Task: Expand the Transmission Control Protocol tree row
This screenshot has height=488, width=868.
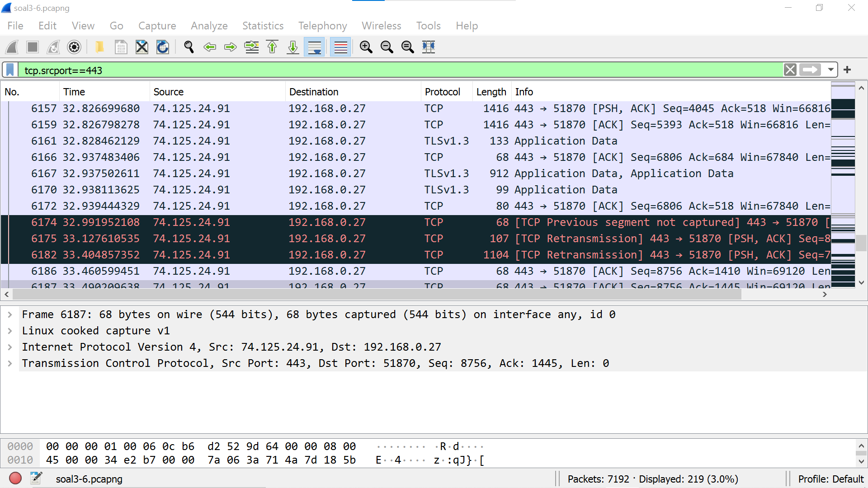Action: [x=10, y=363]
